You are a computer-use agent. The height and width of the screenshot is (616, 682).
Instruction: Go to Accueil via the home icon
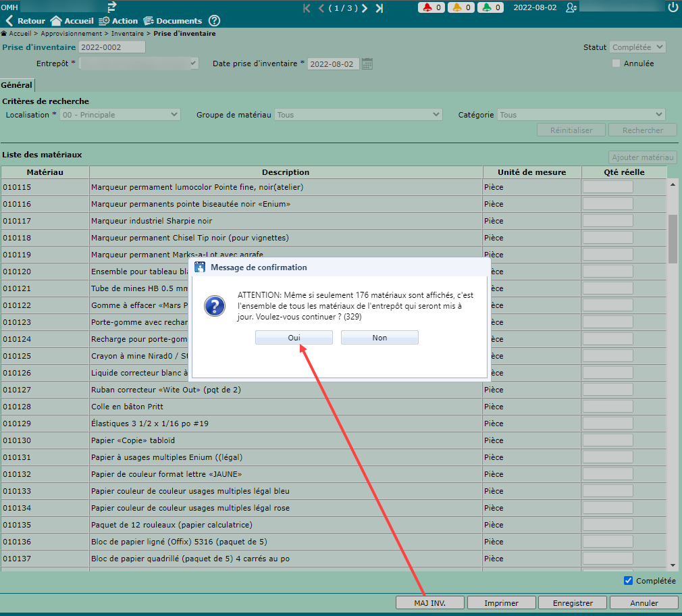click(x=56, y=21)
